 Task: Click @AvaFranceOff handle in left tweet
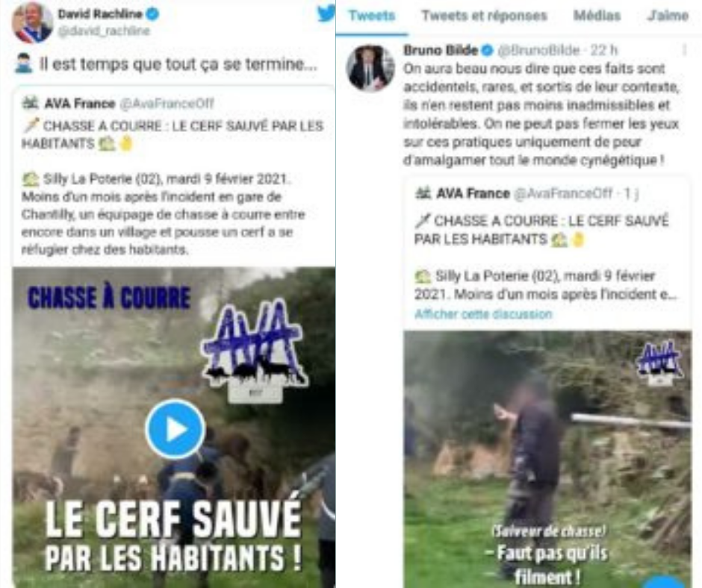[167, 104]
